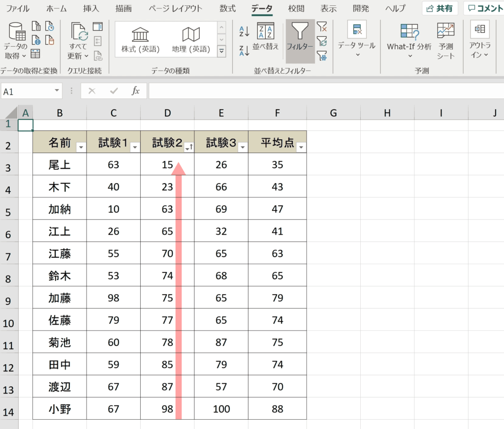Select cell containing 渡辺

pyautogui.click(x=60, y=386)
